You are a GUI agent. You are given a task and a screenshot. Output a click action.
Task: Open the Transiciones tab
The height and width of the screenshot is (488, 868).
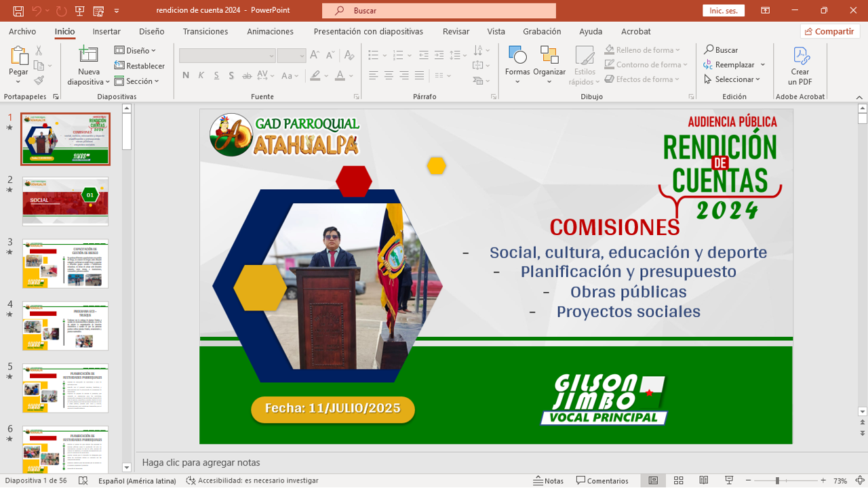(205, 31)
